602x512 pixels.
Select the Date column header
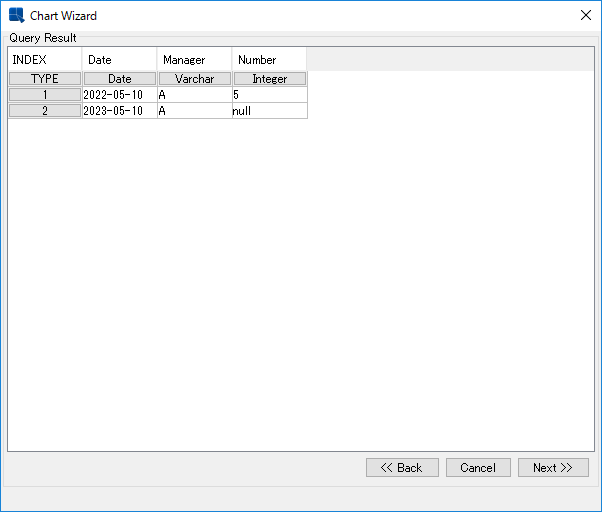click(x=119, y=60)
